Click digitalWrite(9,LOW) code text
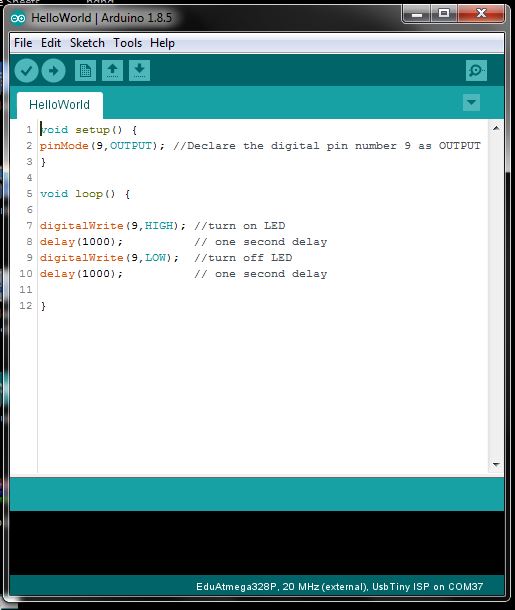This screenshot has height=610, width=515. (x=109, y=258)
